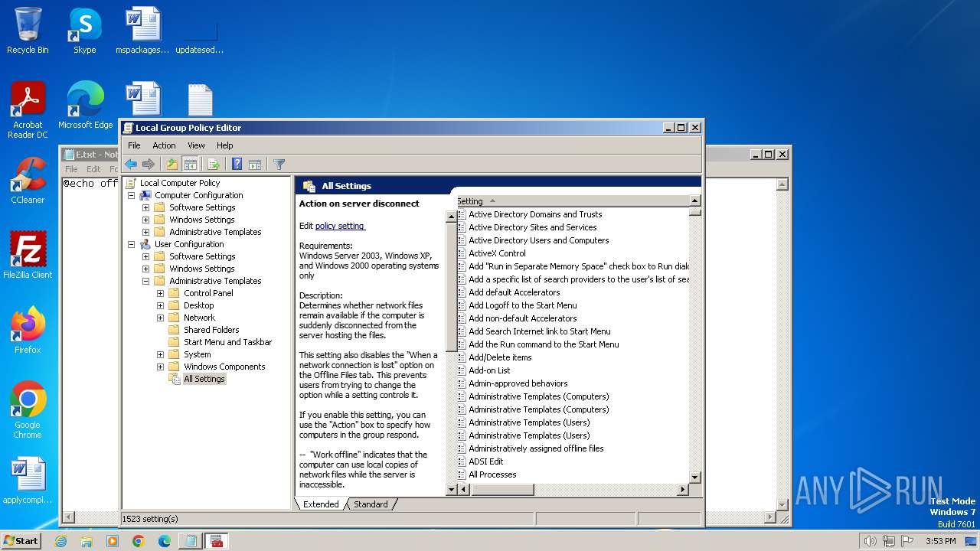Viewport: 980px width, 551px height.
Task: Toggle Show/Hide Console Tree toolbar icon
Action: click(191, 165)
